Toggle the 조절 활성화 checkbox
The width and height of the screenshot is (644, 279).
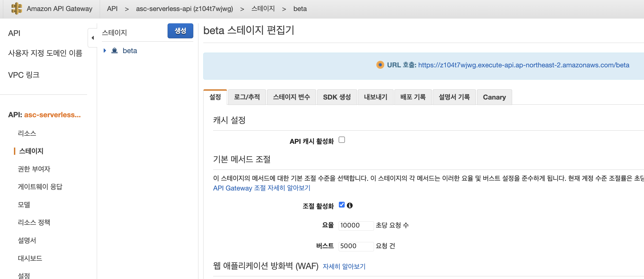point(342,205)
